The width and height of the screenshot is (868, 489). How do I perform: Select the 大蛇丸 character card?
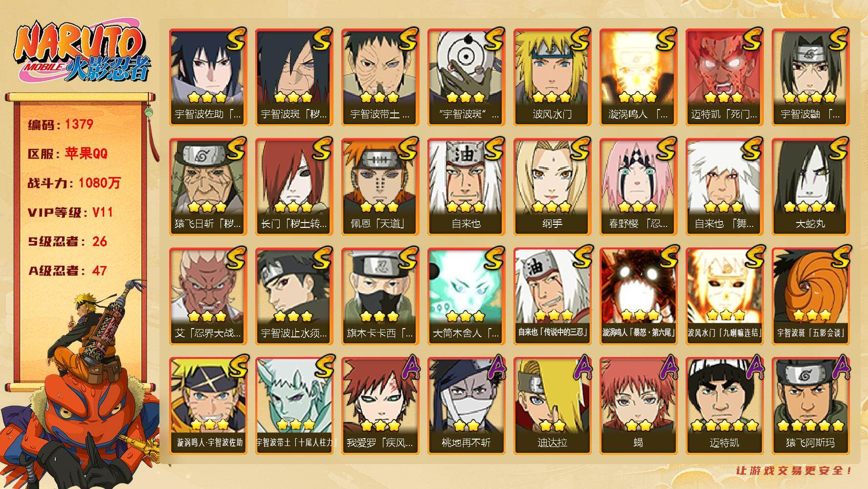tap(810, 187)
